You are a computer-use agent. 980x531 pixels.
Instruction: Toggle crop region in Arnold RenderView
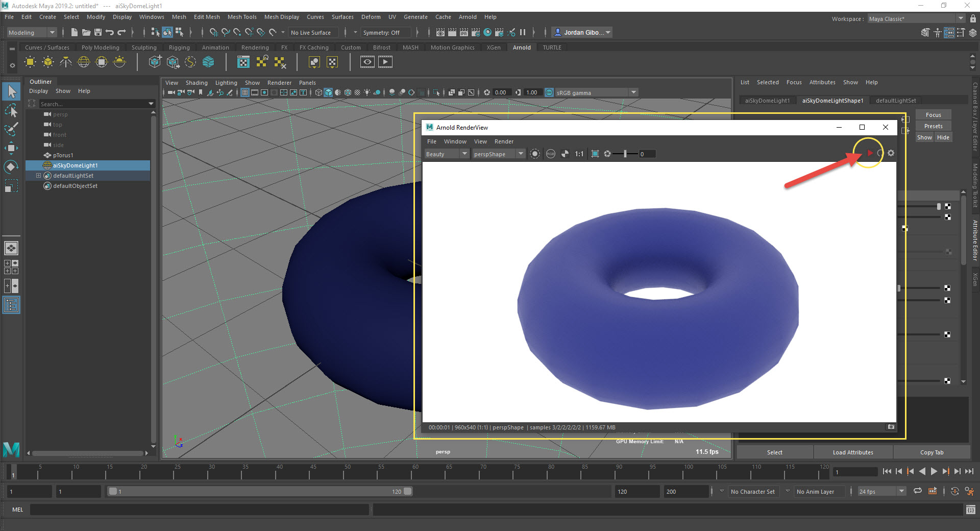click(x=595, y=154)
